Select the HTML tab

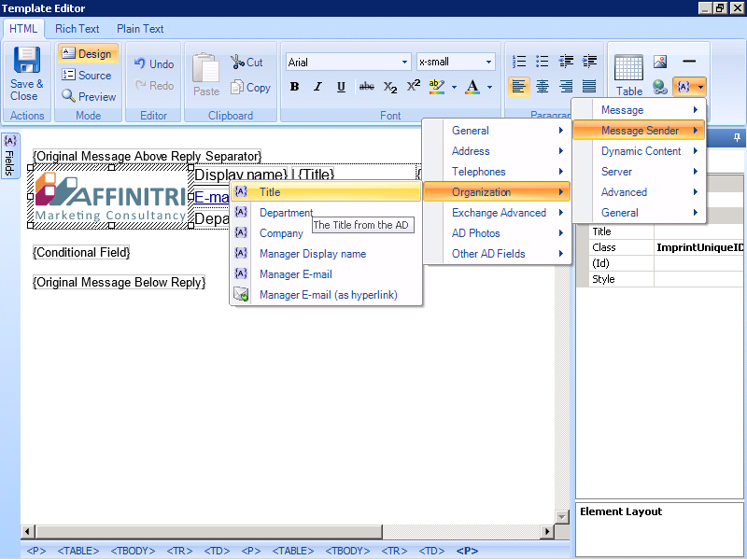point(23,29)
